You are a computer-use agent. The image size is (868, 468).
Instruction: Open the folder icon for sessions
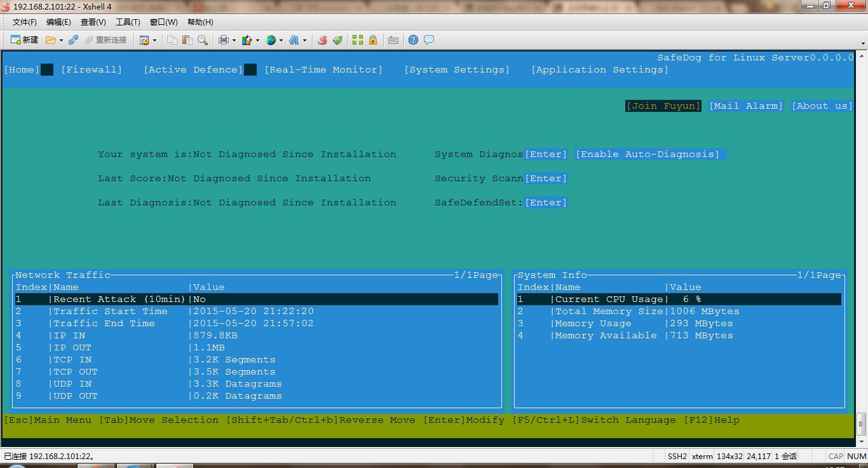coord(50,40)
